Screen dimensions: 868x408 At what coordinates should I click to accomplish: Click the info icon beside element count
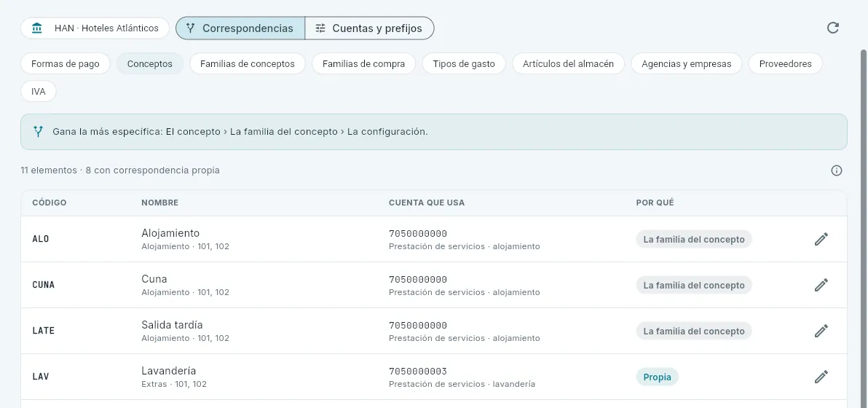(837, 170)
